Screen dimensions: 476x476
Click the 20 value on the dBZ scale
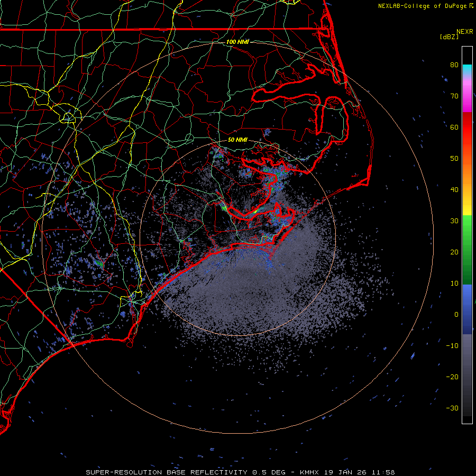click(x=454, y=252)
